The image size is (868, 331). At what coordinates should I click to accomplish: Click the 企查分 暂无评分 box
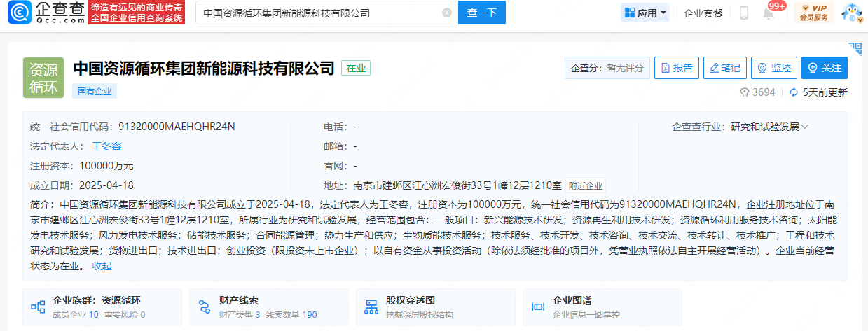coord(607,68)
